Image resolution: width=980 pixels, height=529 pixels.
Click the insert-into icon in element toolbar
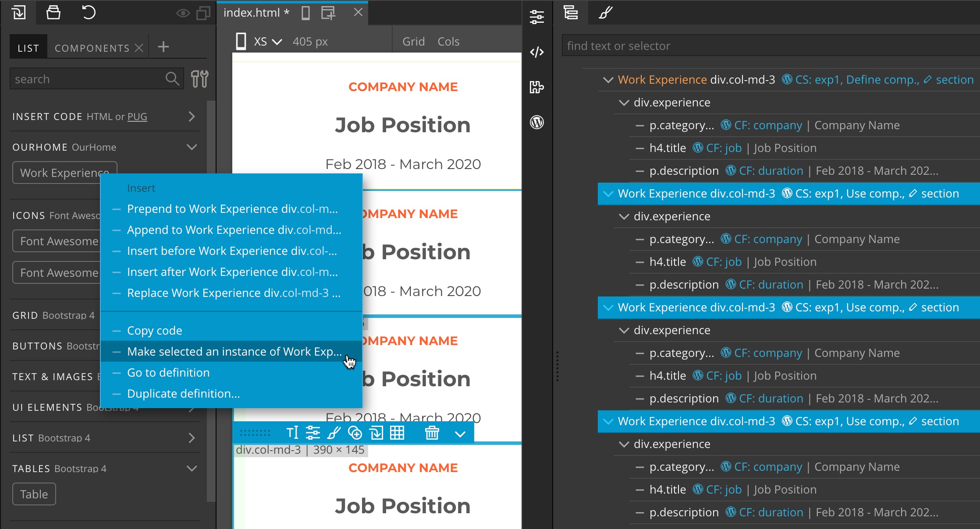[376, 433]
